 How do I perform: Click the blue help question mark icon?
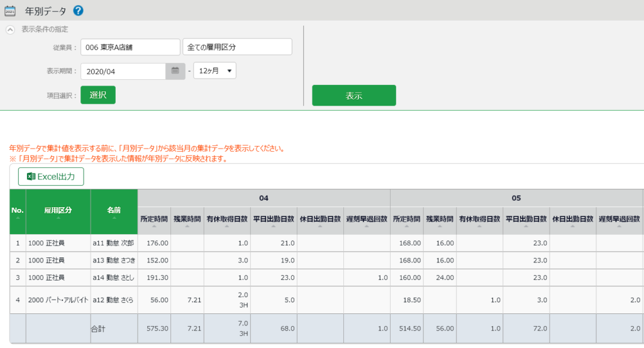(x=78, y=11)
